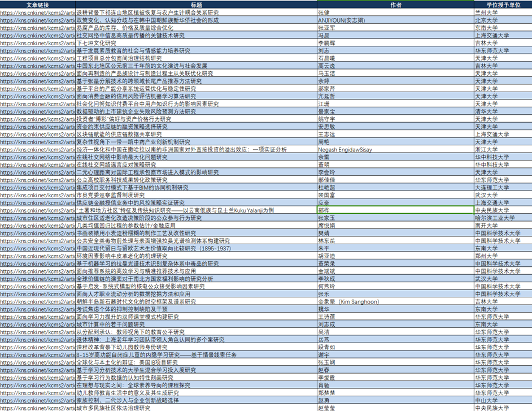Open the cnki link in 赵勇's row

(38, 400)
